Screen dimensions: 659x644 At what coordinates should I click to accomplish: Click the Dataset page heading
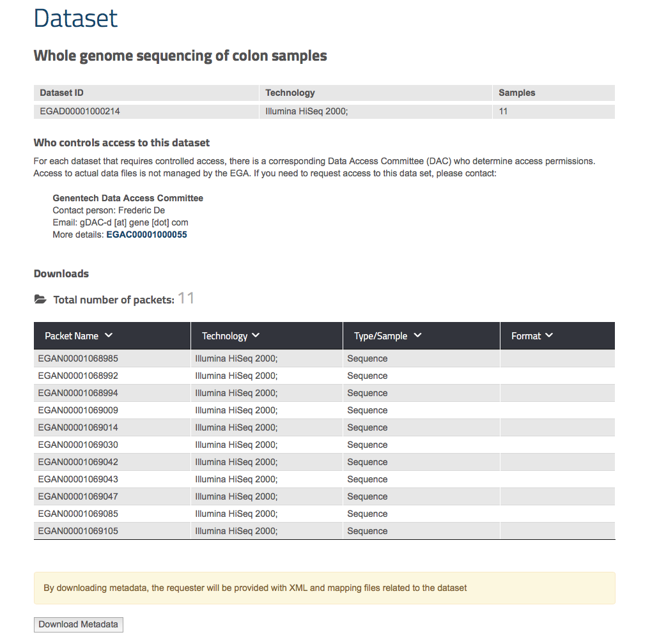point(75,18)
